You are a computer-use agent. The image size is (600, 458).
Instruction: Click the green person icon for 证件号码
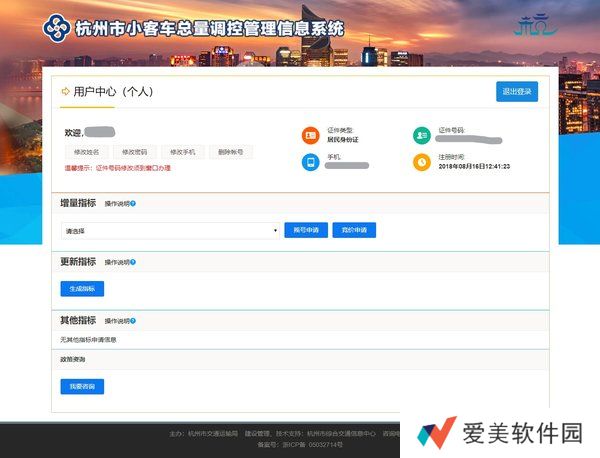click(422, 135)
